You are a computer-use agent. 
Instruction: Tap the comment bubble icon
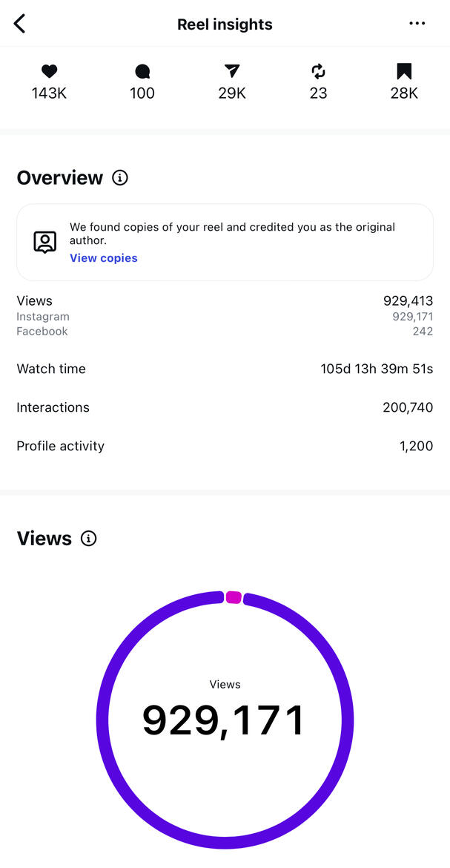[x=142, y=71]
